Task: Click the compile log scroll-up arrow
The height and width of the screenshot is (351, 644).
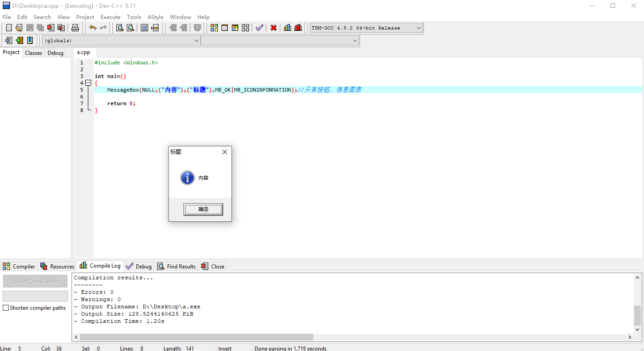Action: [x=638, y=277]
